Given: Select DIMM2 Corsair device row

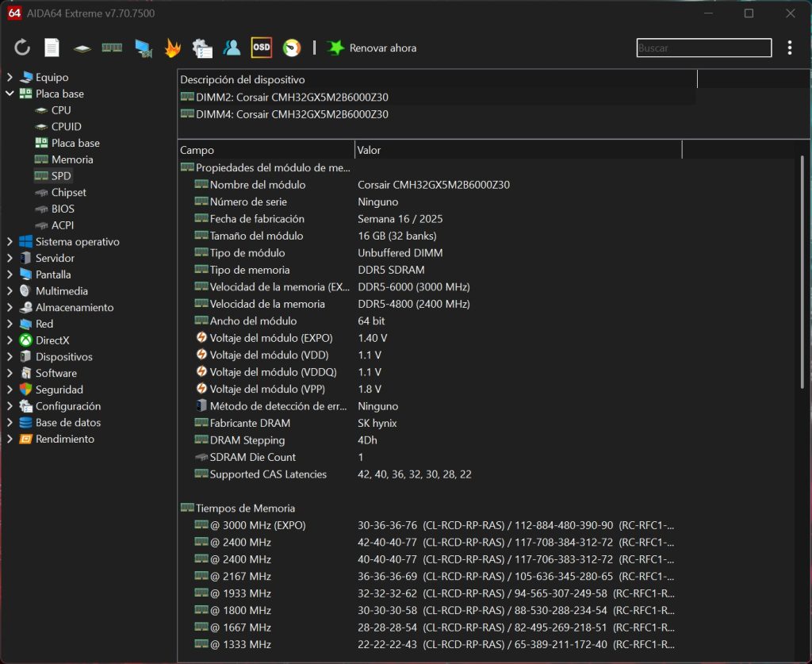Looking at the screenshot, I should [438, 97].
